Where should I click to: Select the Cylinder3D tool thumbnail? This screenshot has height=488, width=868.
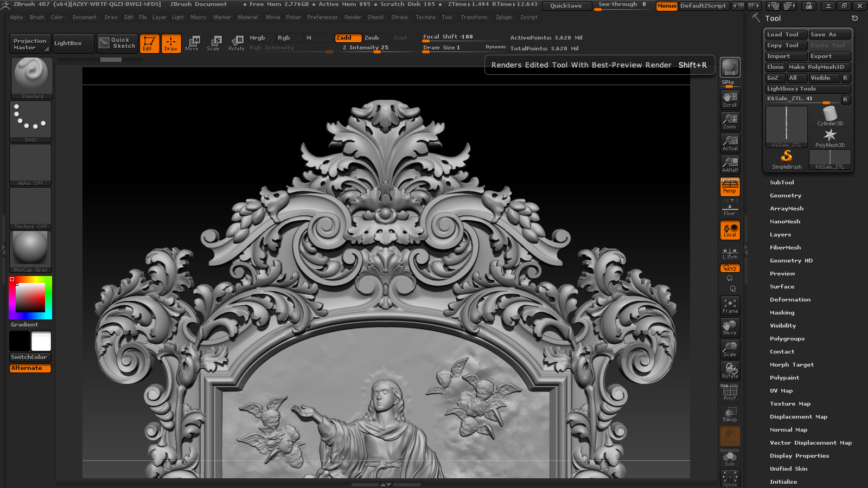tap(829, 116)
